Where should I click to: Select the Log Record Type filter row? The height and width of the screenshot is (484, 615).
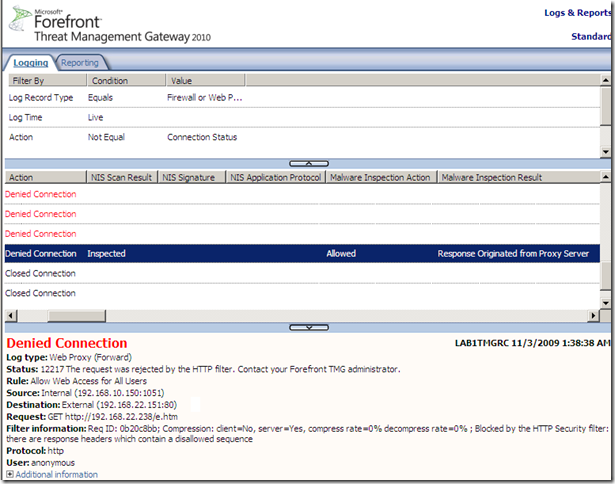tap(302, 98)
